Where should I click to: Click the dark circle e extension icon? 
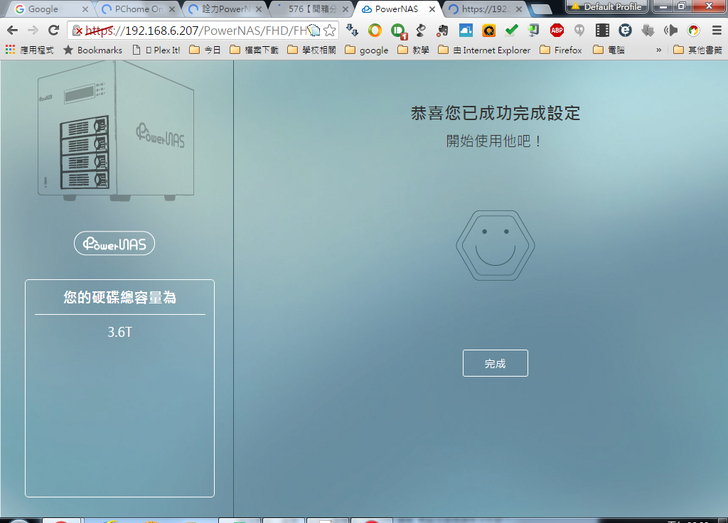(x=625, y=31)
